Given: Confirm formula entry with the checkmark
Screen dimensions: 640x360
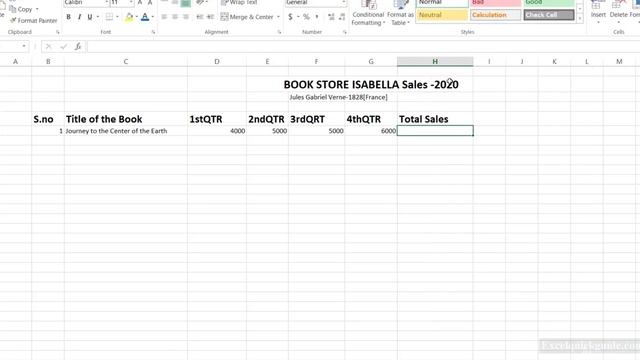Looking at the screenshot, I should [63, 47].
